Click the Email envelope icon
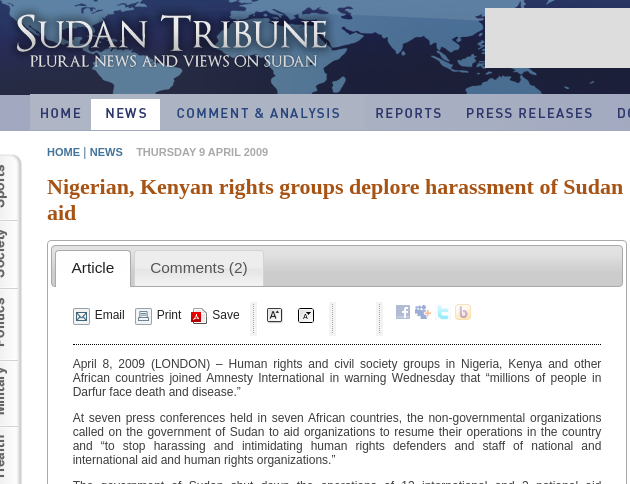This screenshot has width=630, height=484. click(81, 316)
